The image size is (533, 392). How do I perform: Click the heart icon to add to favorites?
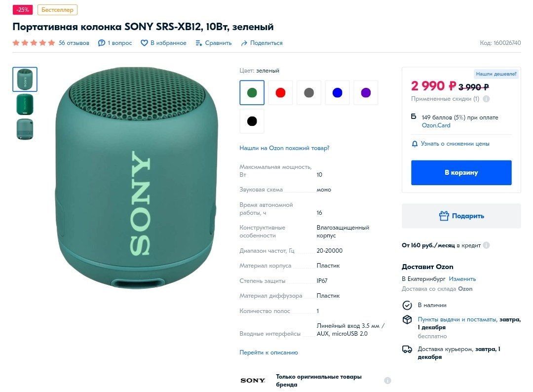[x=144, y=43]
